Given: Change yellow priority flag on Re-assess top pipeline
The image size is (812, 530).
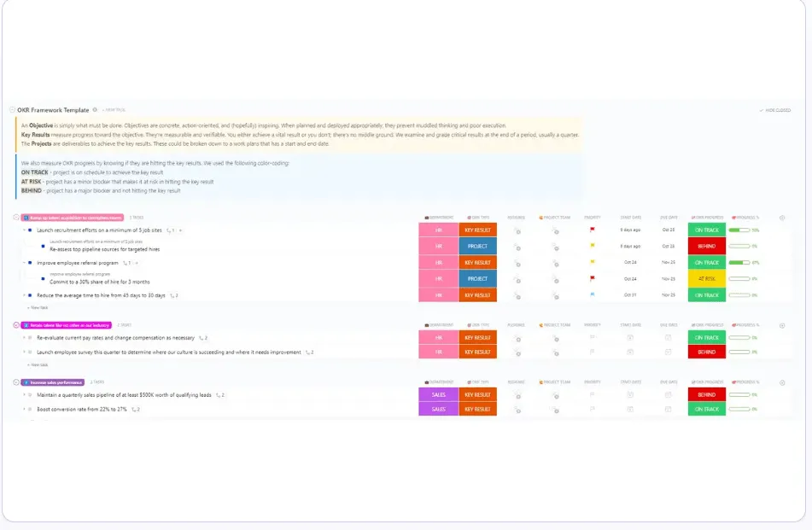Looking at the screenshot, I should [x=593, y=246].
